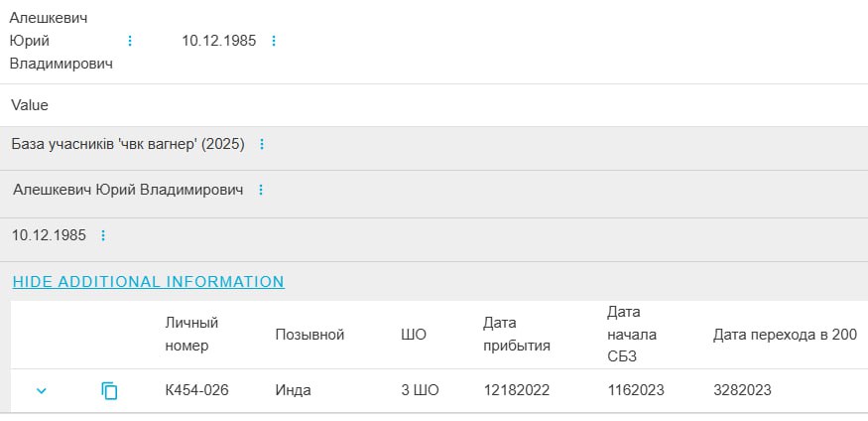Click the Value label row
Viewport: 868px width, 421px height.
pos(30,105)
